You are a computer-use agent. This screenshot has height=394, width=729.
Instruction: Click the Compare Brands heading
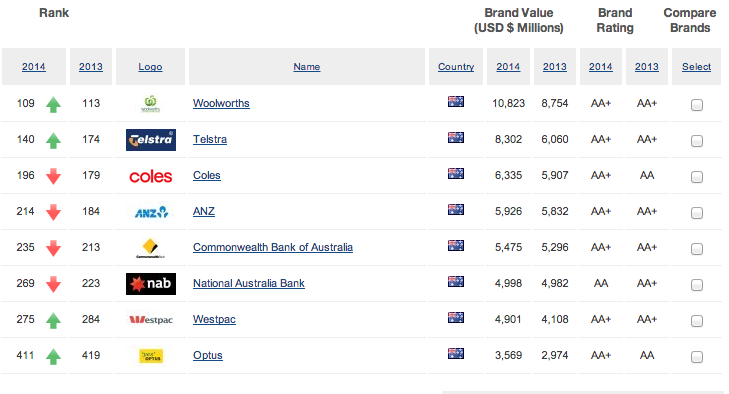[x=690, y=20]
